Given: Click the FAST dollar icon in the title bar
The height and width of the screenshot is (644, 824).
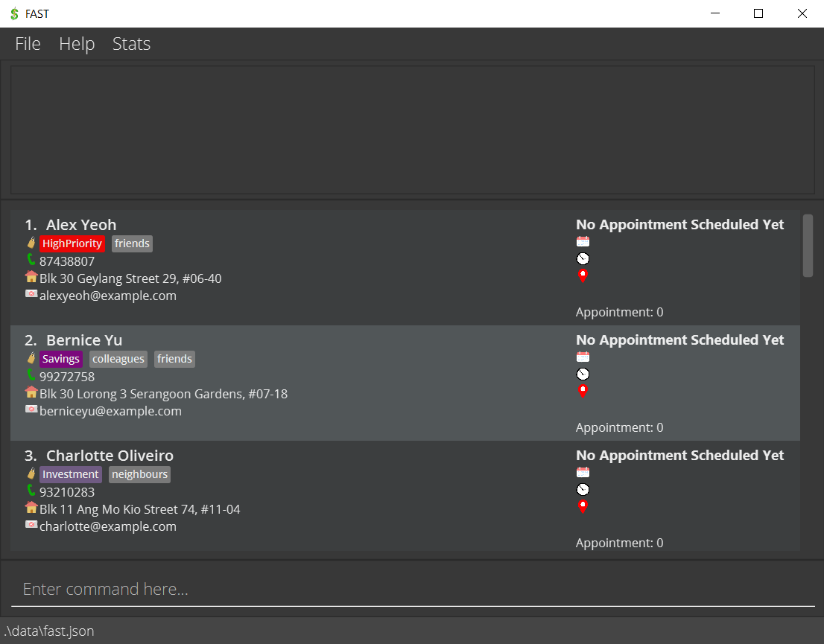Looking at the screenshot, I should pyautogui.click(x=14, y=13).
